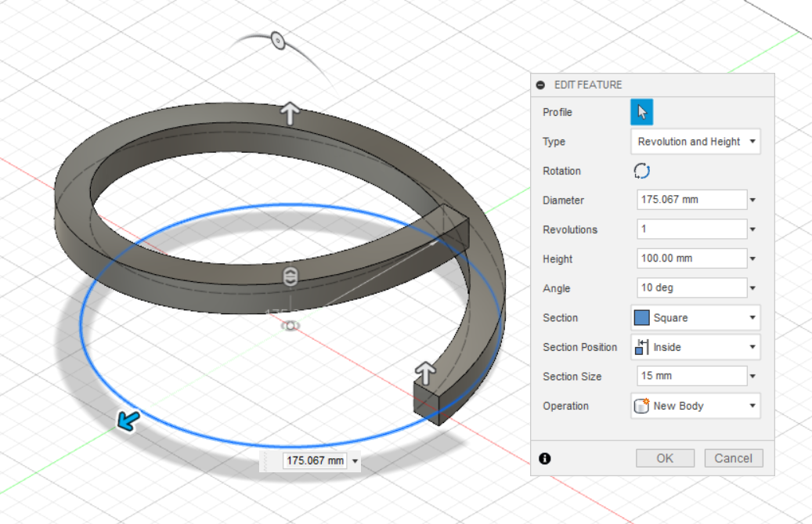This screenshot has height=524, width=812.
Task: Open the 175.067 mm viewport dimension dropdown
Action: tap(355, 461)
